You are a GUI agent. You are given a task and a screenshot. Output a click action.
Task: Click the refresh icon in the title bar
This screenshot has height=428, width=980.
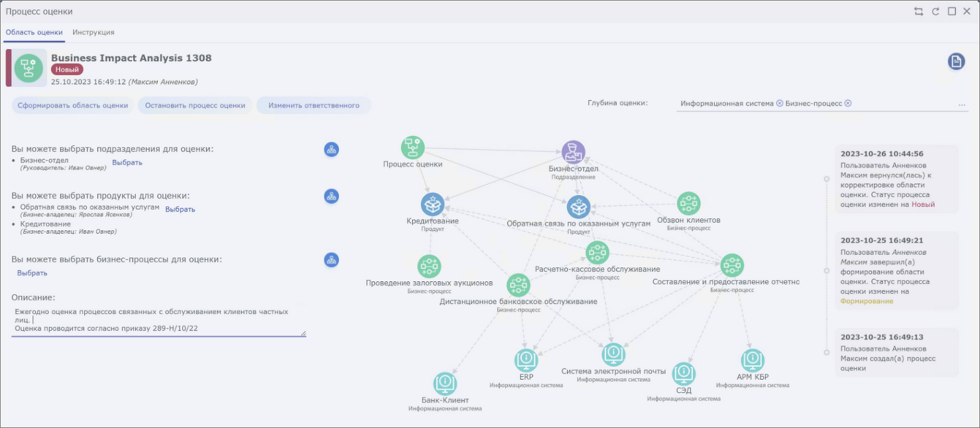pos(936,11)
